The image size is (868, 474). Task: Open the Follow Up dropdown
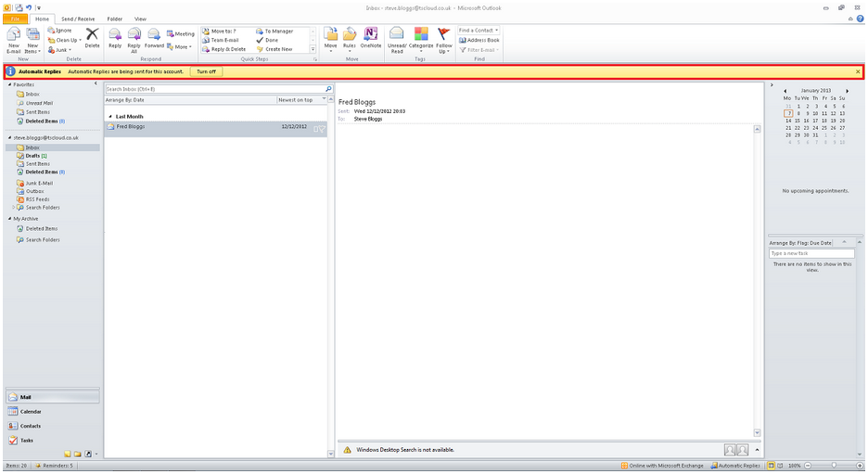click(x=444, y=41)
